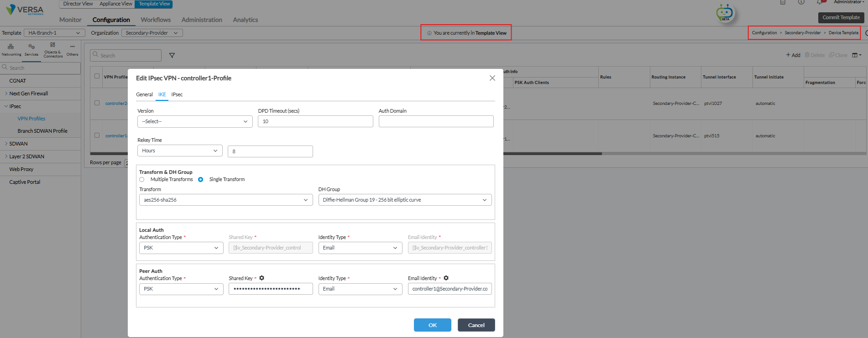The image size is (868, 338).
Task: Click the DPD Timeout field
Action: tap(315, 121)
